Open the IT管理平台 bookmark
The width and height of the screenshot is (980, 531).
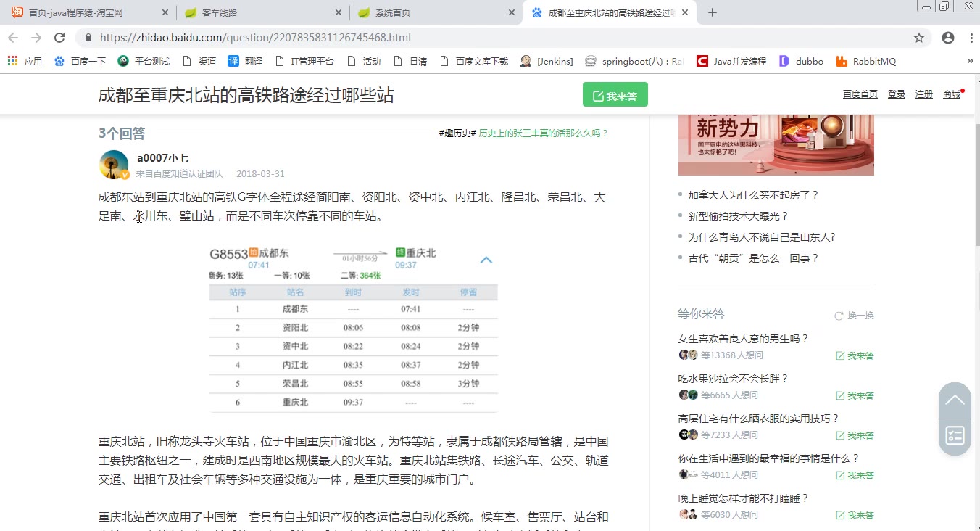[304, 62]
